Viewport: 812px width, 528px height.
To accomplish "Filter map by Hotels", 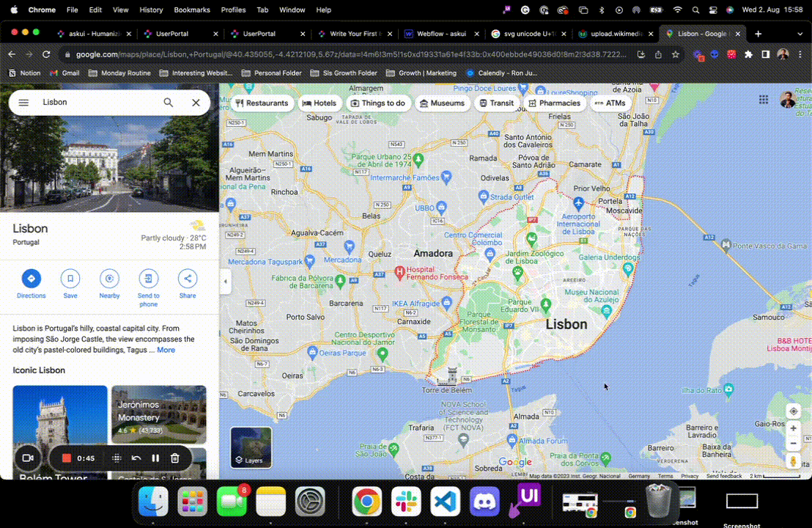I will 320,103.
